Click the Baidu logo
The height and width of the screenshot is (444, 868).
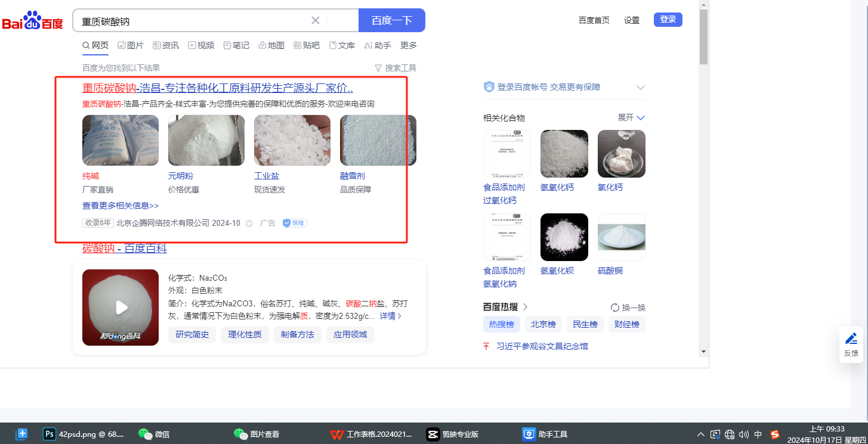click(x=32, y=21)
